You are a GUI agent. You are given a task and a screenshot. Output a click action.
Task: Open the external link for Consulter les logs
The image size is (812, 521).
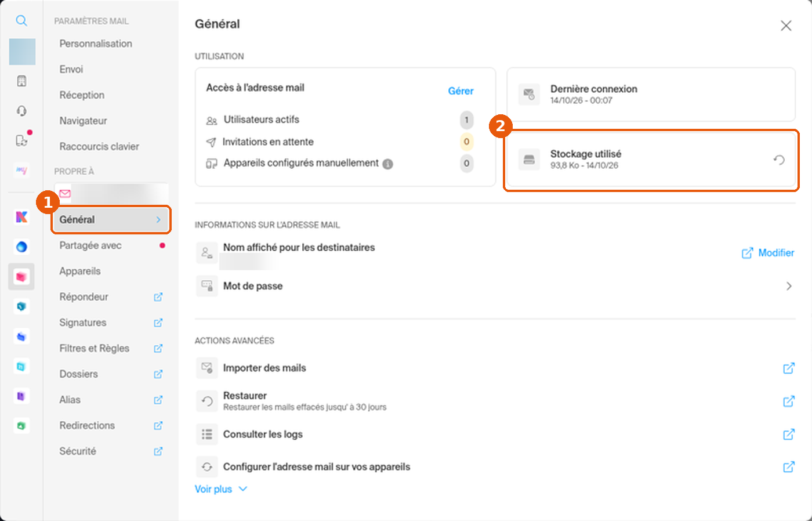tap(789, 434)
